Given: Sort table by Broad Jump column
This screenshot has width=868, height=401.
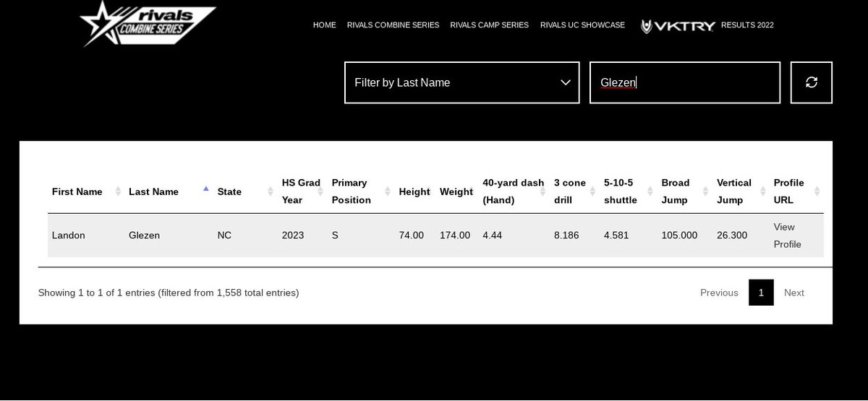Looking at the screenshot, I should click(x=684, y=191).
